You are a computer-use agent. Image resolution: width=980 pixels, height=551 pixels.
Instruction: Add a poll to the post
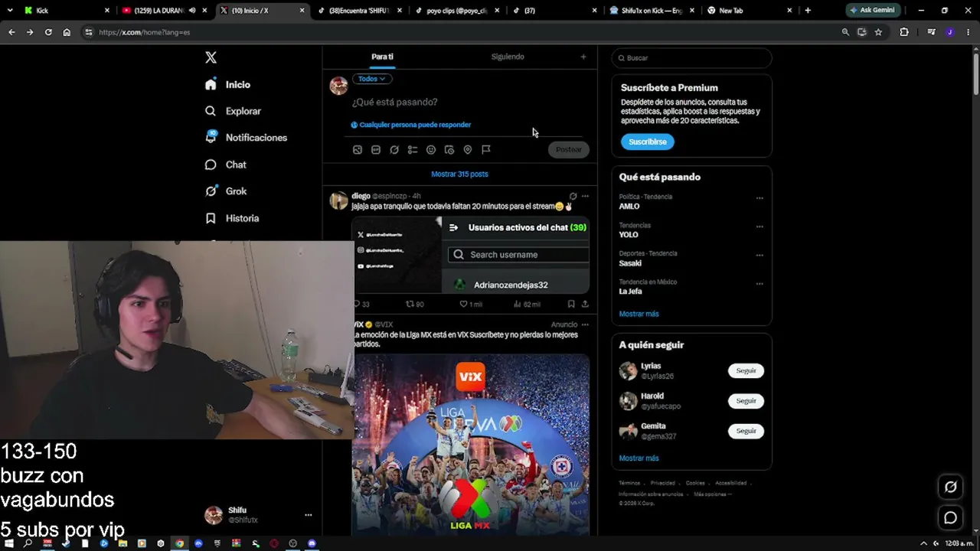point(413,150)
